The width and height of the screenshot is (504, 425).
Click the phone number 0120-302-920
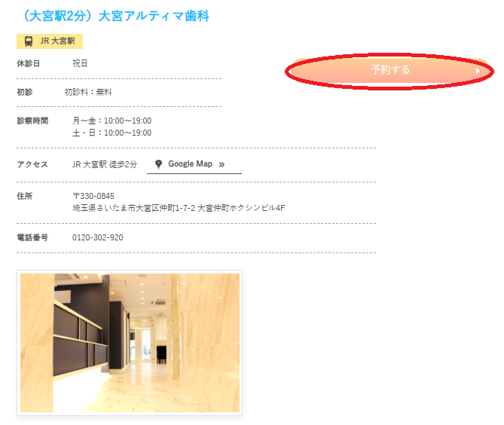pyautogui.click(x=97, y=237)
